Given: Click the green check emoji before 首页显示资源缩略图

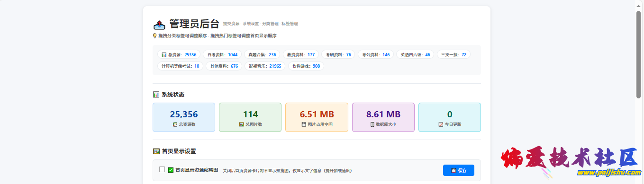Looking at the screenshot, I should [x=171, y=170].
